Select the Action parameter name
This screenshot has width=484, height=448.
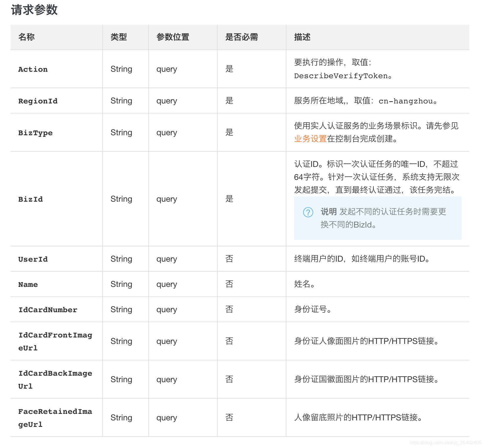tap(33, 69)
